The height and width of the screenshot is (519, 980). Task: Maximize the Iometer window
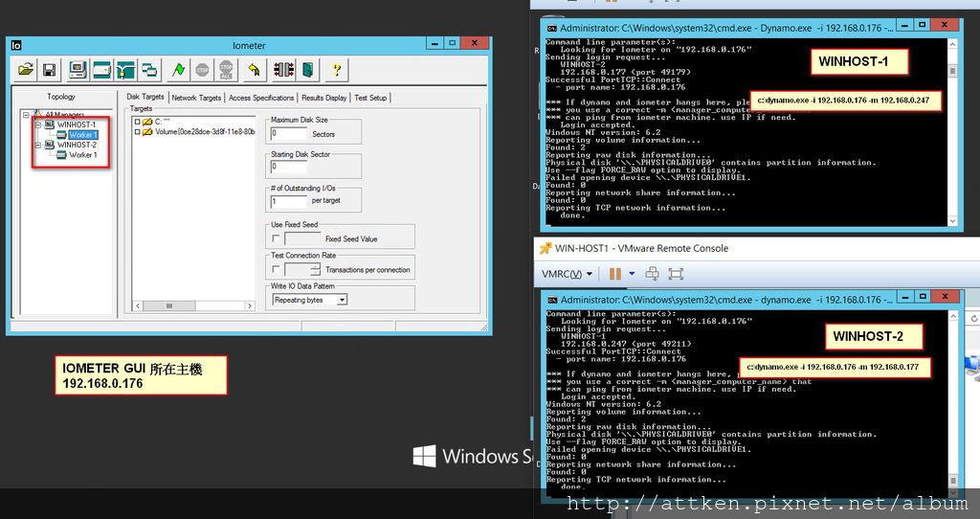tap(452, 42)
